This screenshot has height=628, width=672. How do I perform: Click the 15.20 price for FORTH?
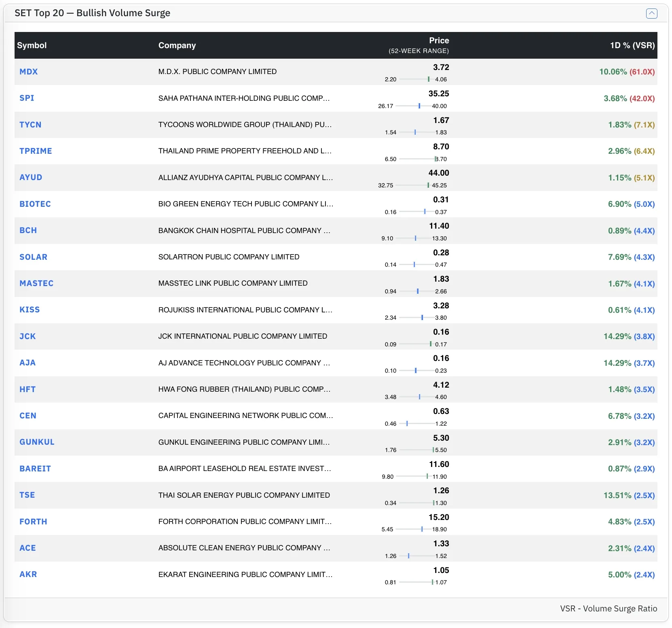click(x=439, y=517)
